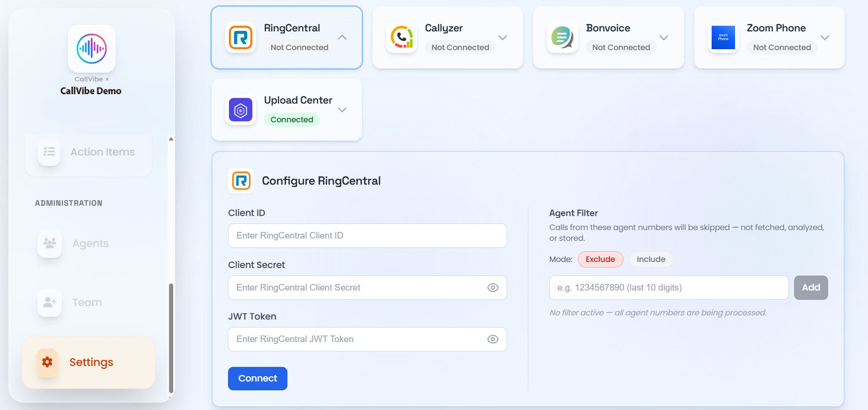Click the Zoom Phone logo icon

click(x=723, y=37)
